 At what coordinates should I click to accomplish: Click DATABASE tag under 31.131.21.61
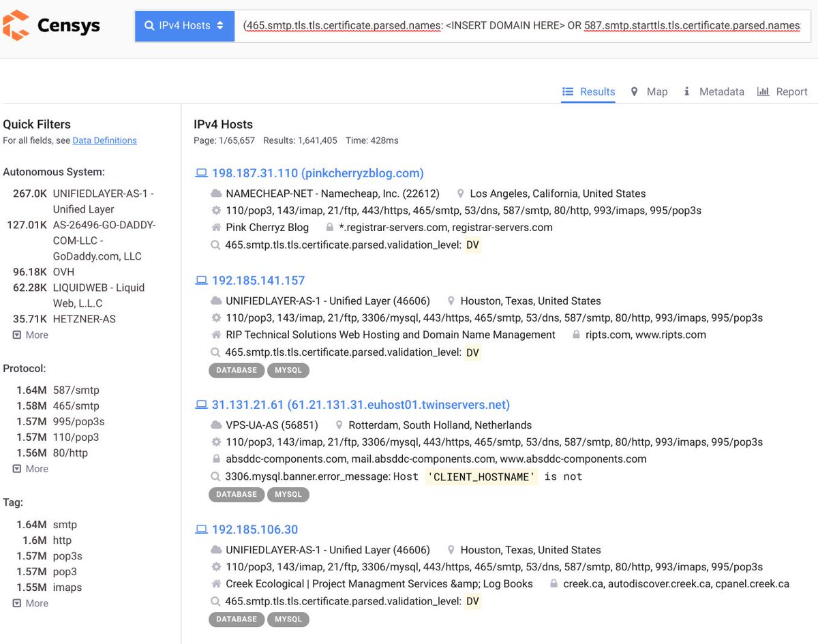[236, 495]
